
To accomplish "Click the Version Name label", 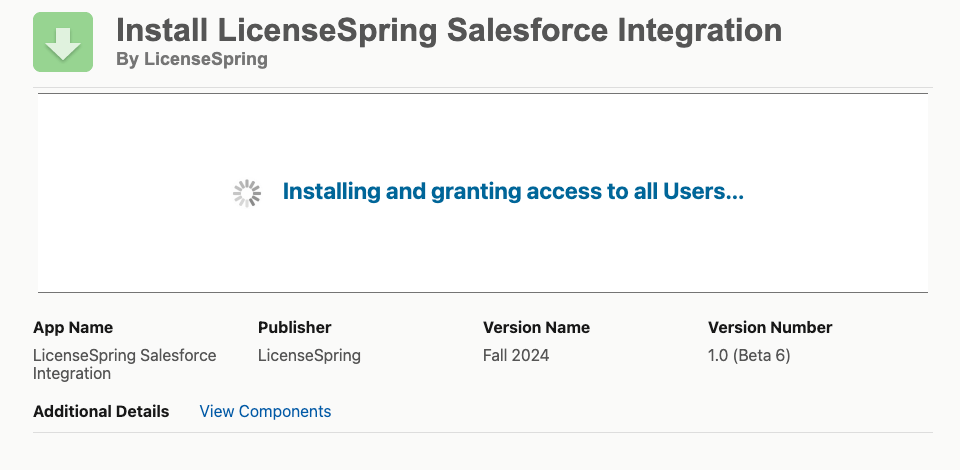I will (x=536, y=327).
